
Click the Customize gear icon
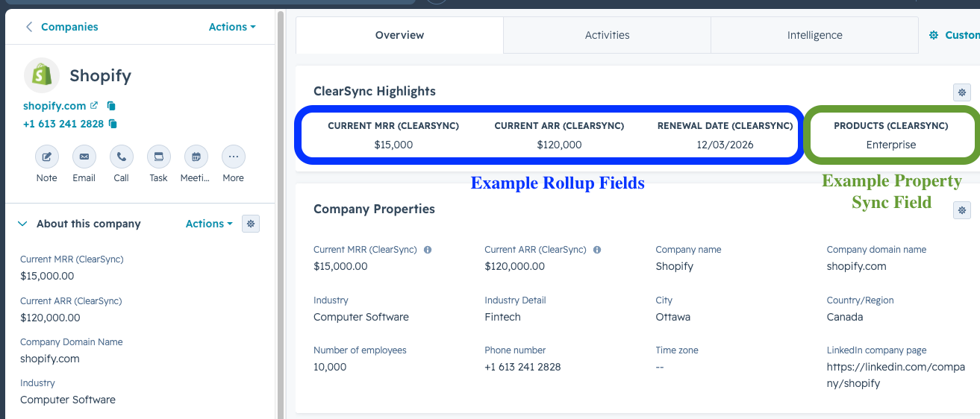pyautogui.click(x=934, y=35)
